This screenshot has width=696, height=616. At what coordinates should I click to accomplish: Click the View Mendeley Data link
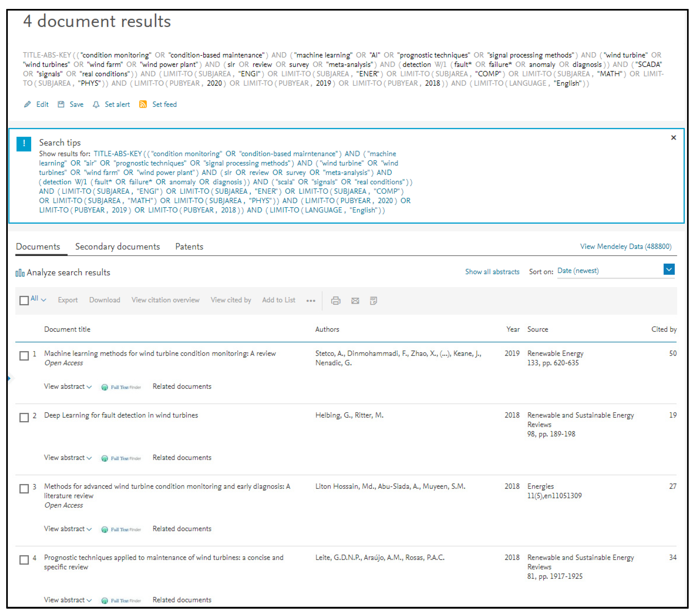(626, 246)
